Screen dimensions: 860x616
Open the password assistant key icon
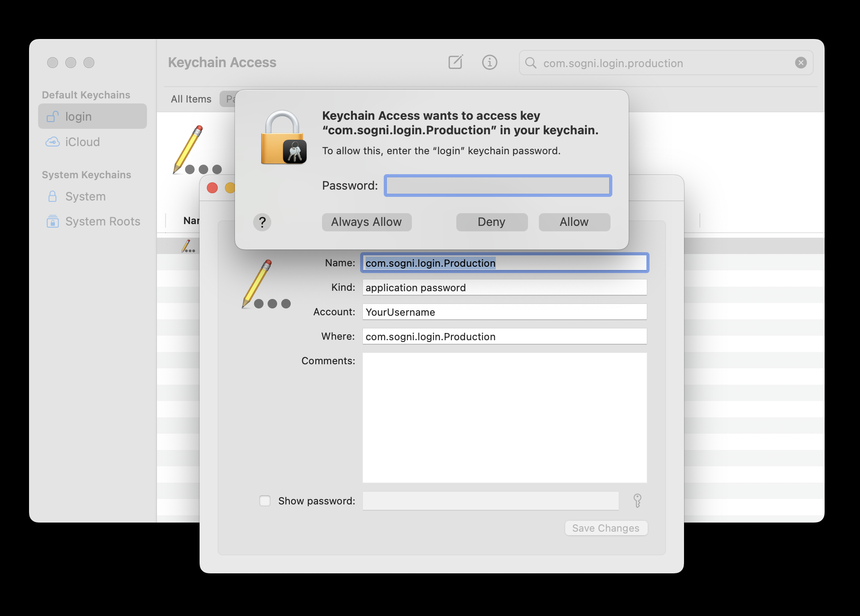tap(637, 501)
